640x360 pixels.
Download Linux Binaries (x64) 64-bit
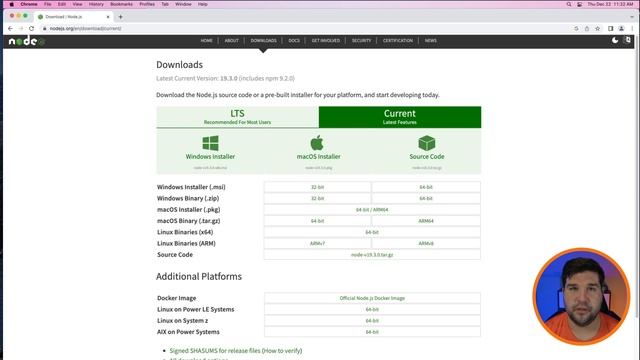372,232
